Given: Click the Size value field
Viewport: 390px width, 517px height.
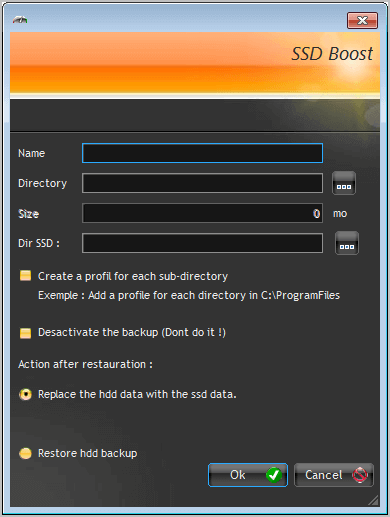Looking at the screenshot, I should tap(202, 213).
